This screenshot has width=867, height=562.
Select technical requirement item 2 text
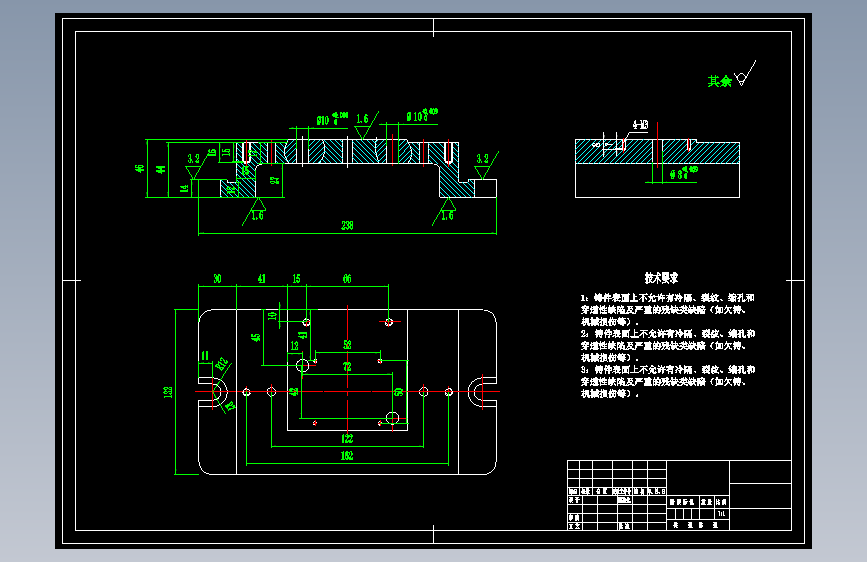(667, 346)
